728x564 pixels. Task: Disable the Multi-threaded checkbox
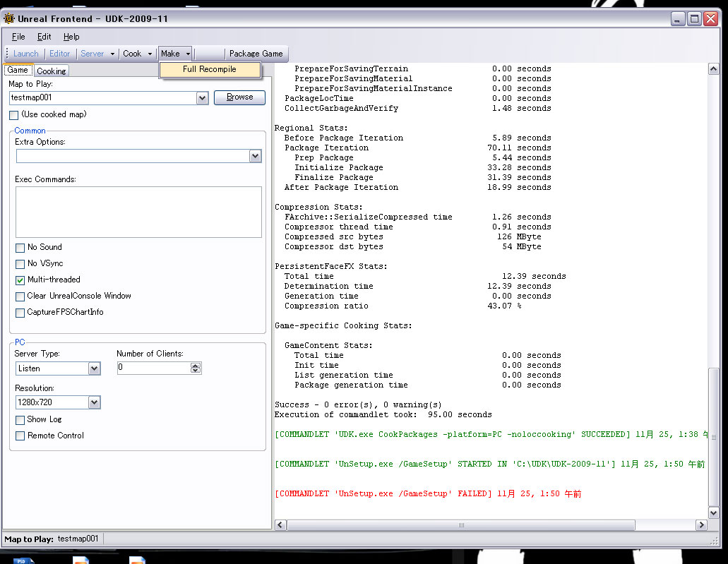click(x=20, y=280)
